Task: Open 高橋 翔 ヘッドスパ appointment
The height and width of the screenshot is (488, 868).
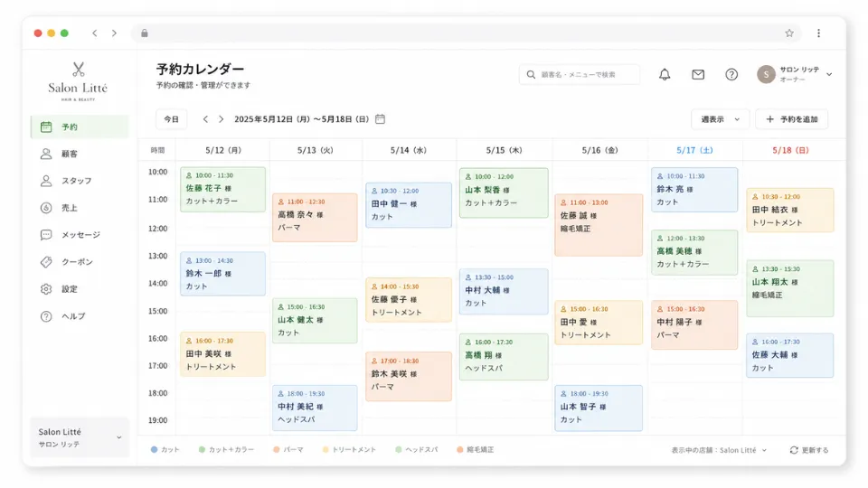Action: 504,356
